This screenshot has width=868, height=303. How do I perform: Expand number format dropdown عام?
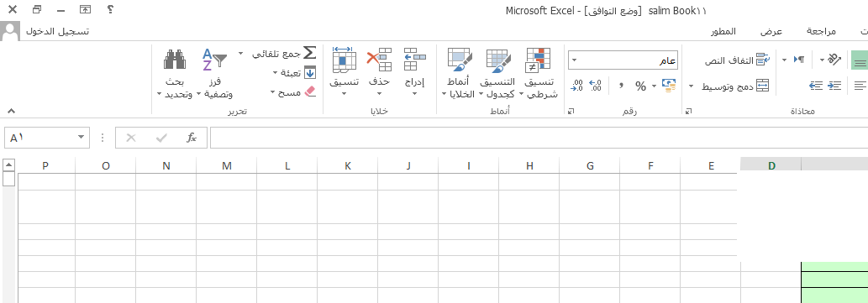pyautogui.click(x=574, y=60)
